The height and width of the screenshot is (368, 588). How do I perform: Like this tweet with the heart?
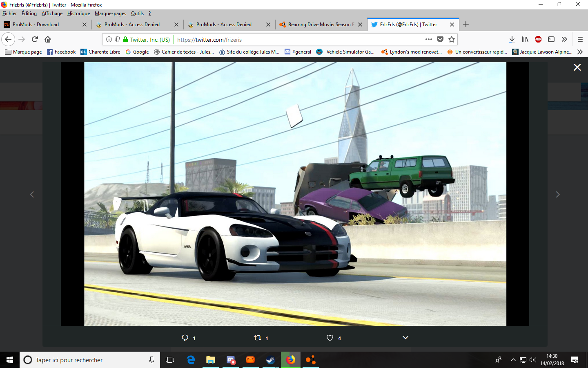pos(330,338)
